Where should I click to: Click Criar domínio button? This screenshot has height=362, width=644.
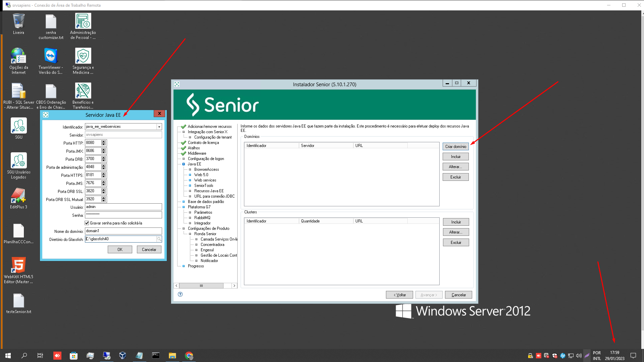(455, 147)
